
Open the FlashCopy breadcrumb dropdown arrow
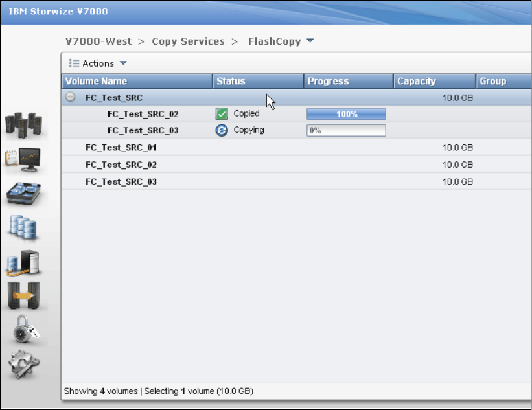(310, 41)
